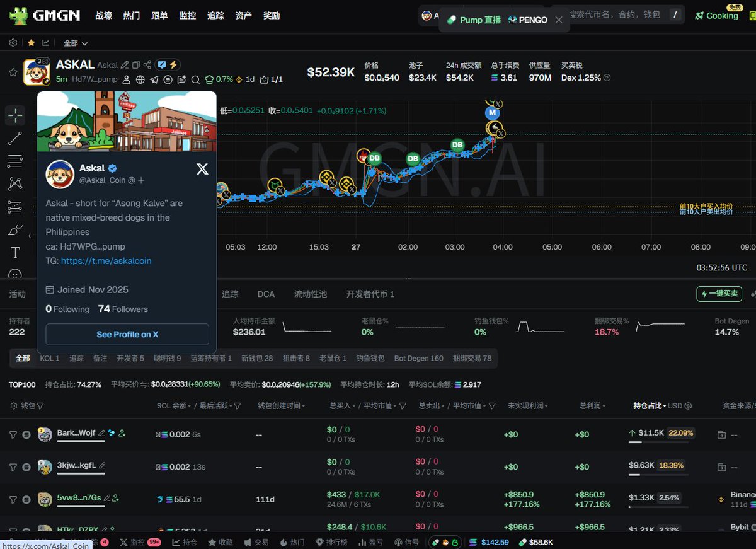Select the trend line drawing tool
The image size is (756, 549).
(x=15, y=139)
